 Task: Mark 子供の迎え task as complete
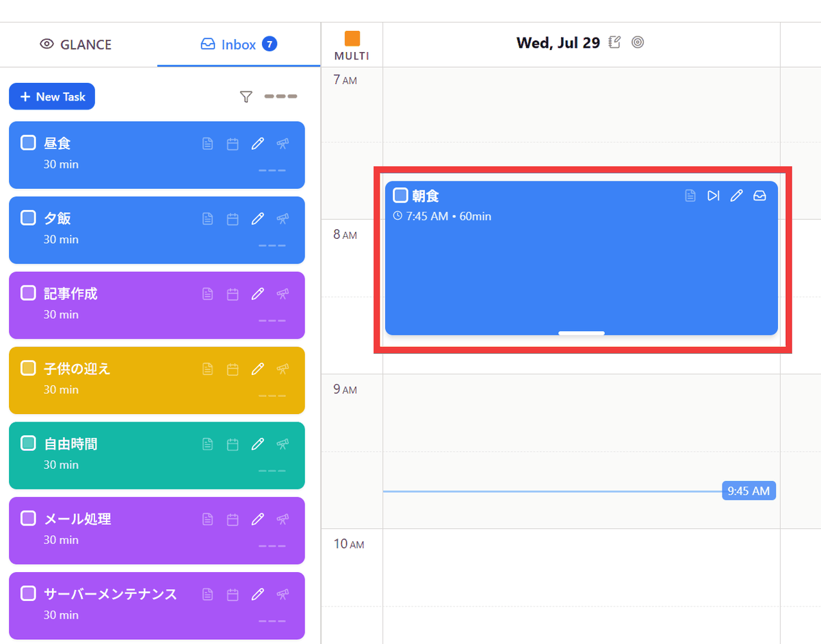[x=28, y=368]
